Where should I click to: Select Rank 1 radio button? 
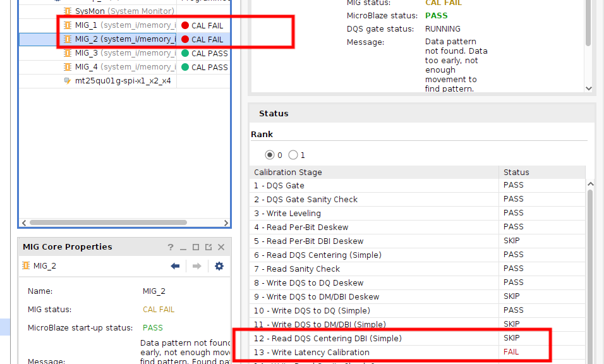click(x=292, y=155)
